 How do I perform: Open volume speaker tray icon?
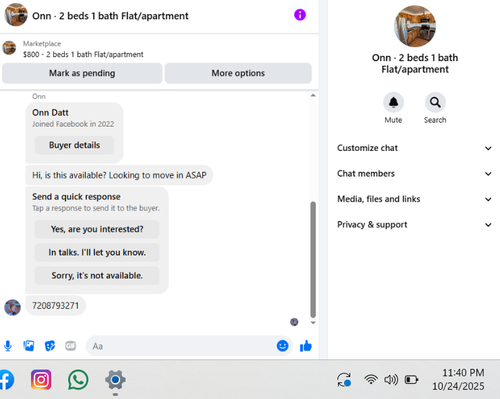click(x=391, y=380)
